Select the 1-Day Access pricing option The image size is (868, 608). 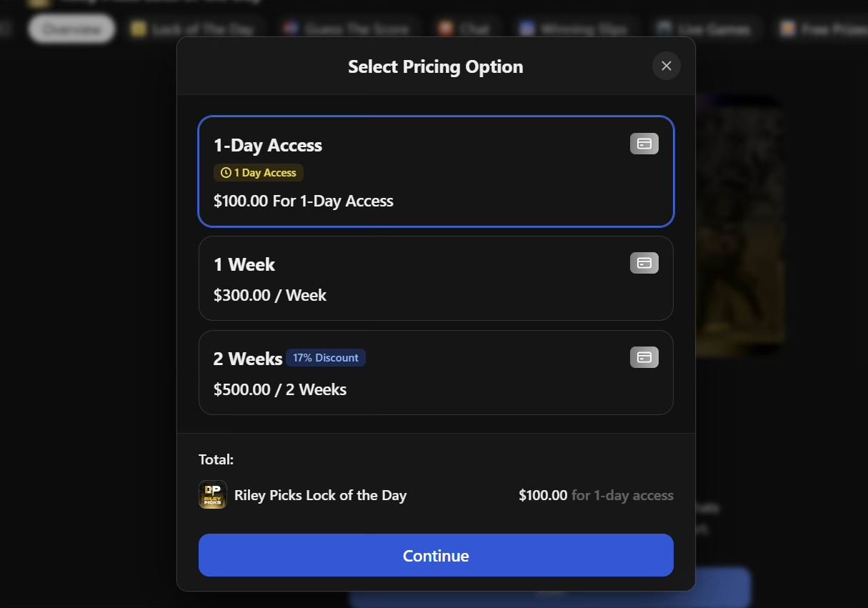click(x=436, y=171)
